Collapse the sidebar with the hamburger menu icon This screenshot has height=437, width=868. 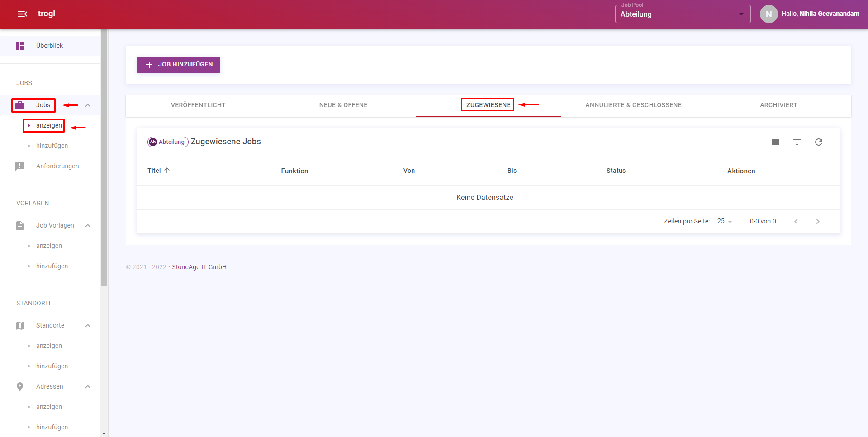pos(22,14)
